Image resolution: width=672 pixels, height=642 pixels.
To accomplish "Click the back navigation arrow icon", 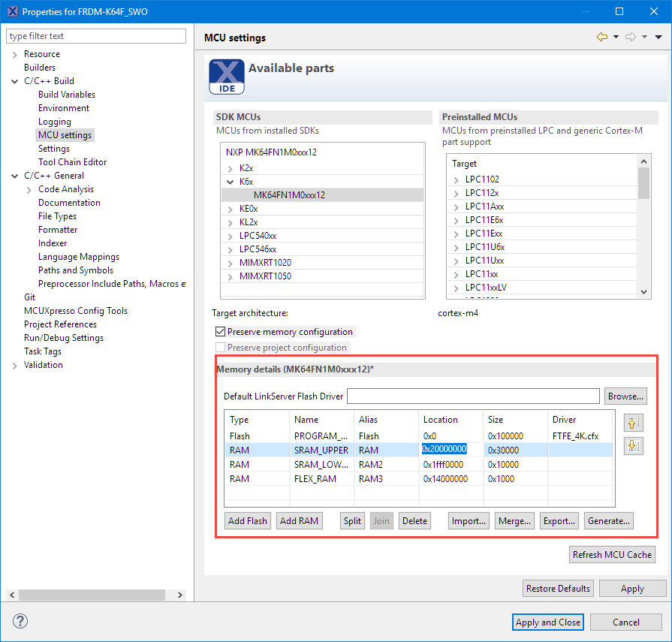I will [601, 37].
